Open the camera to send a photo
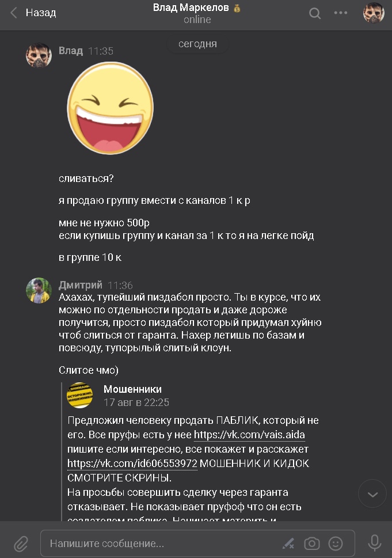392x558 pixels. point(311,544)
